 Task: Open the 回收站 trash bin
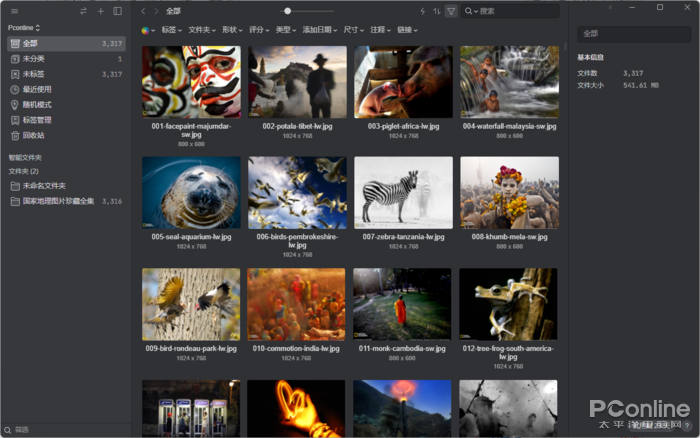coord(33,135)
